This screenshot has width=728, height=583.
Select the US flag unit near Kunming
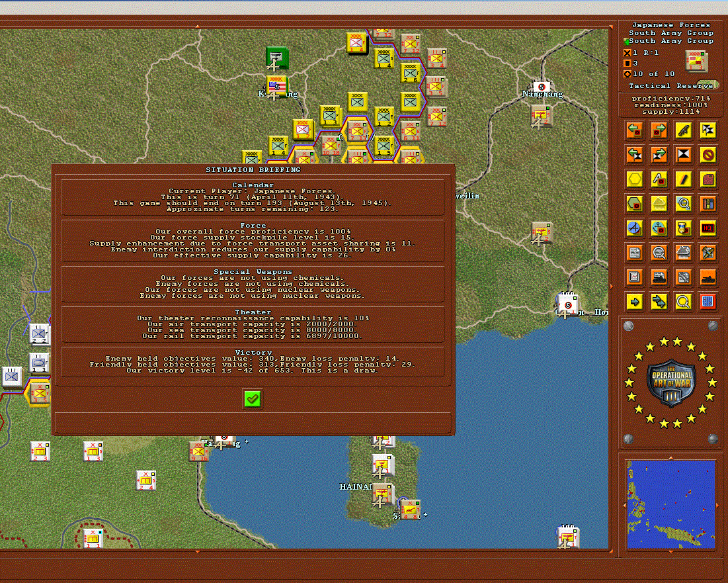pyautogui.click(x=277, y=87)
